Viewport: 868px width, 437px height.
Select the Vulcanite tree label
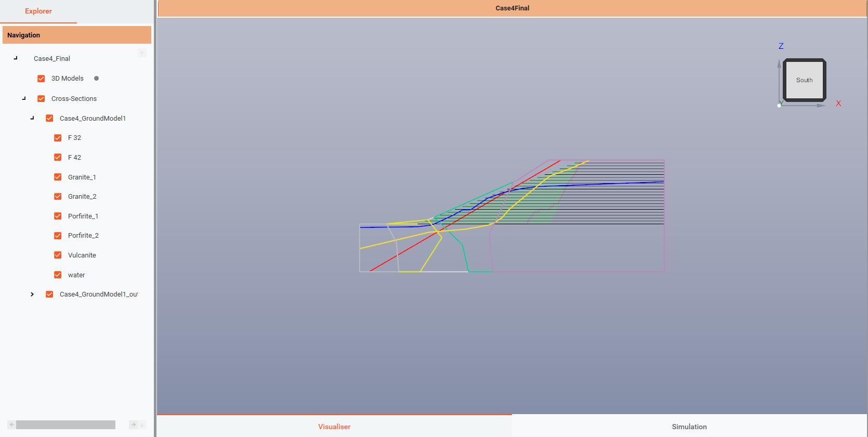coord(82,255)
